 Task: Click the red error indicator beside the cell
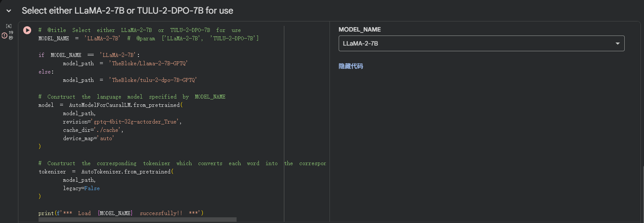point(4,35)
